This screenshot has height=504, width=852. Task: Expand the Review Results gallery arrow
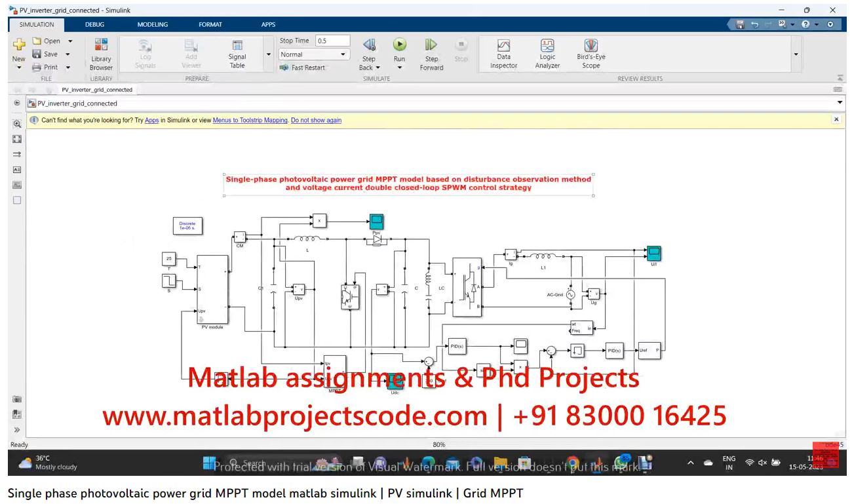[x=796, y=54]
